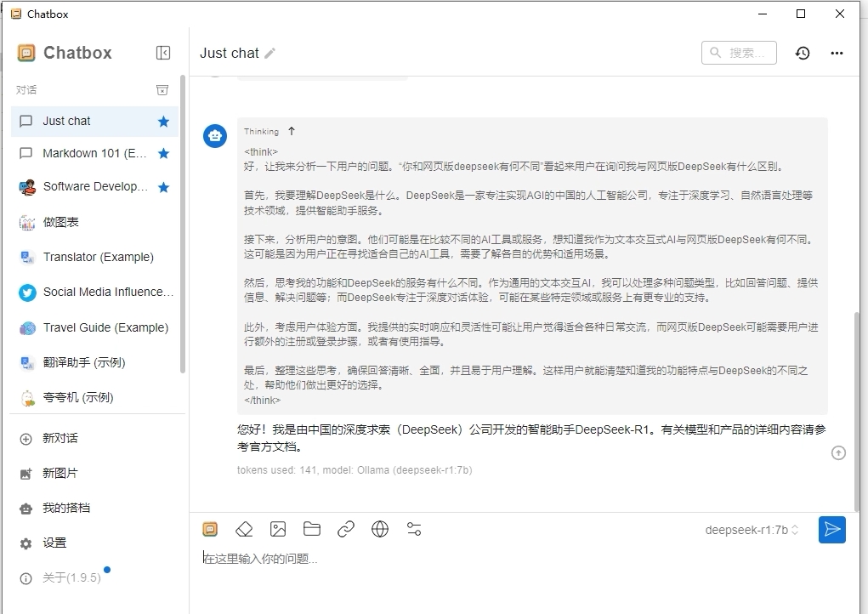Unstar the Just chat conversation
Viewport: 868px width, 614px height.
coord(163,122)
